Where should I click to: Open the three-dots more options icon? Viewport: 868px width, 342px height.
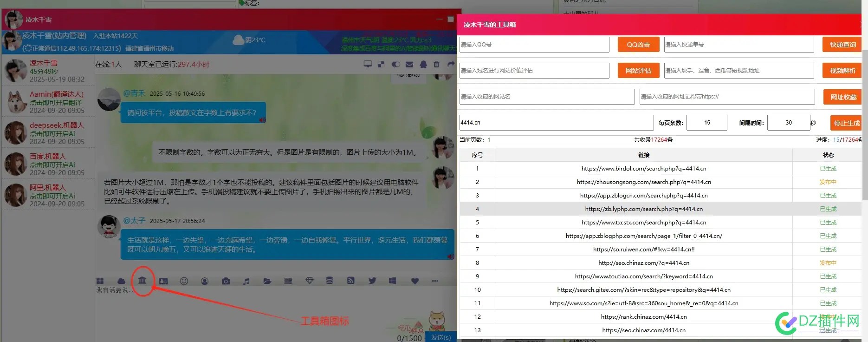(x=435, y=281)
